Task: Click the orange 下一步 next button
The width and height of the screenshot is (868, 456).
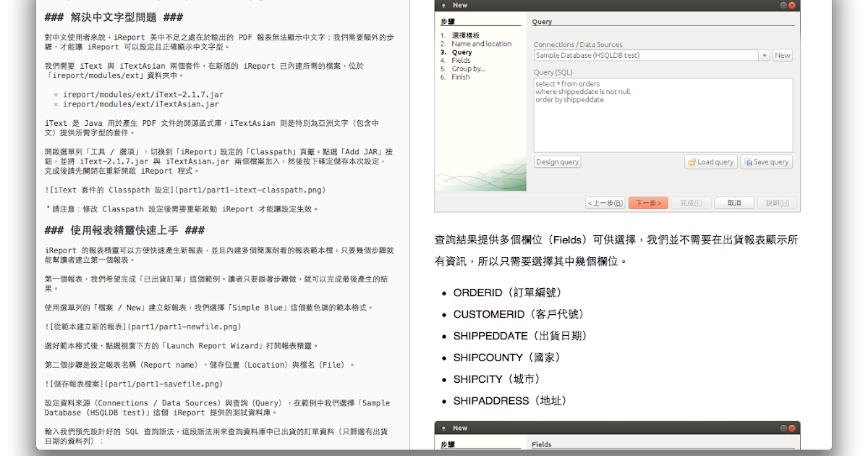Action: point(648,203)
